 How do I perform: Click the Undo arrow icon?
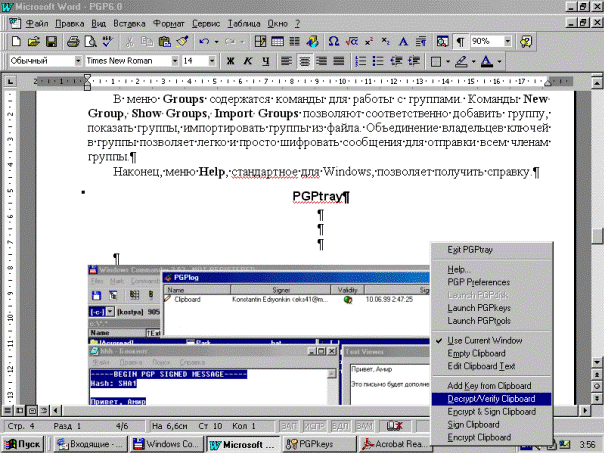203,42
